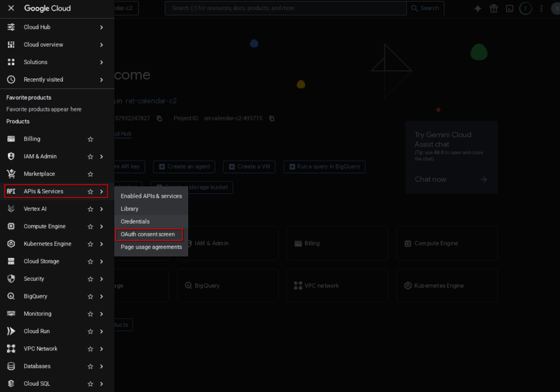This screenshot has width=560, height=392.
Task: Expand the Monitoring submenu chevron
Action: [x=102, y=314]
